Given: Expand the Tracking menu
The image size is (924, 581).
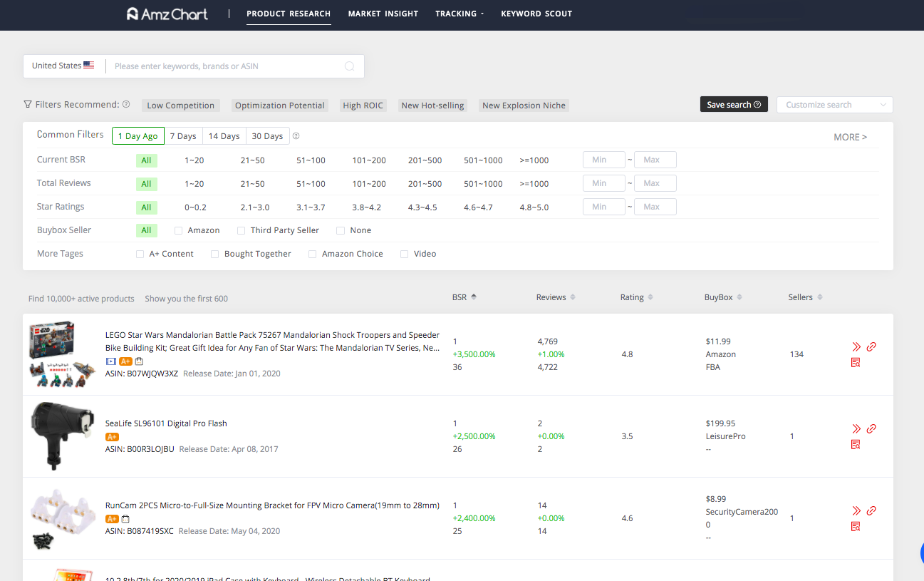Looking at the screenshot, I should pos(459,14).
